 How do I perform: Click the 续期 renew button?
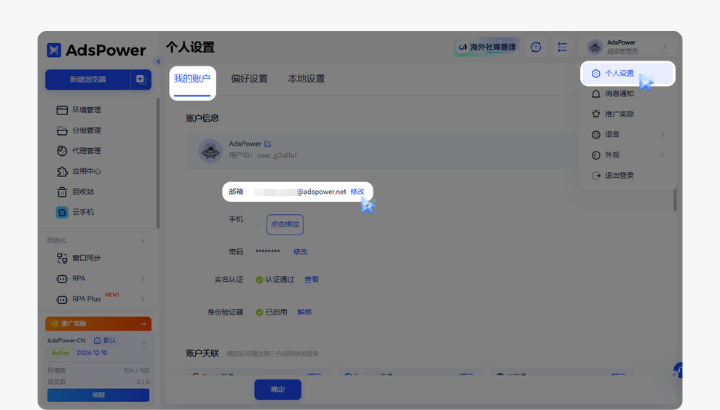98,395
